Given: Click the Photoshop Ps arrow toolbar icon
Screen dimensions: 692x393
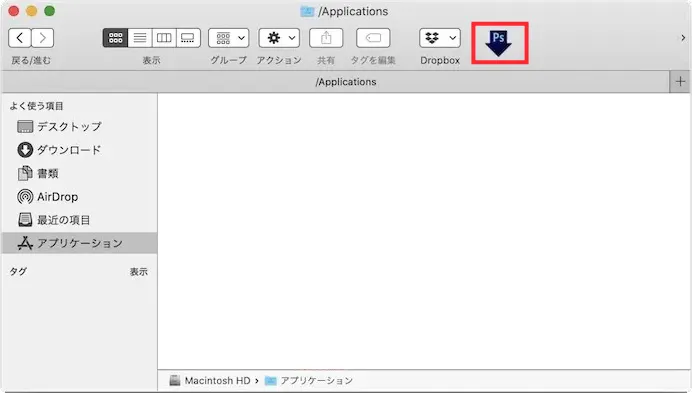Looking at the screenshot, I should click(x=499, y=43).
